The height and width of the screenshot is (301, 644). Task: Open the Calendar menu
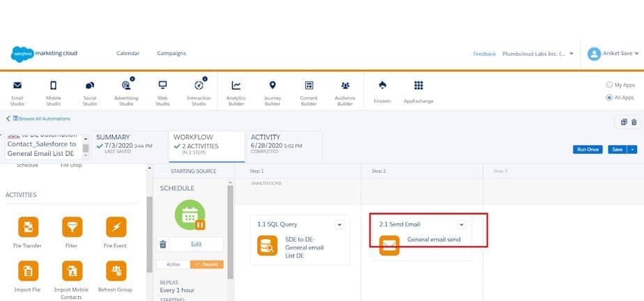[x=128, y=54]
